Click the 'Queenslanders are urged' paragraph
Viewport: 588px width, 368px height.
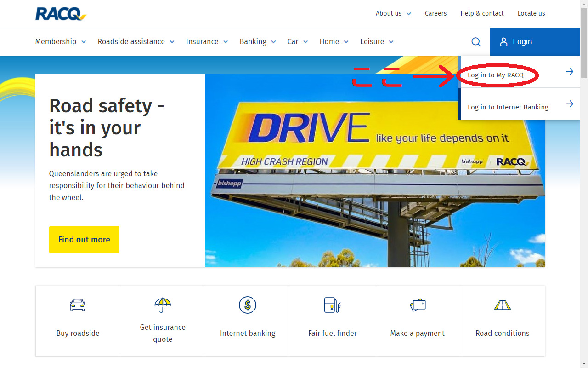[x=117, y=186]
